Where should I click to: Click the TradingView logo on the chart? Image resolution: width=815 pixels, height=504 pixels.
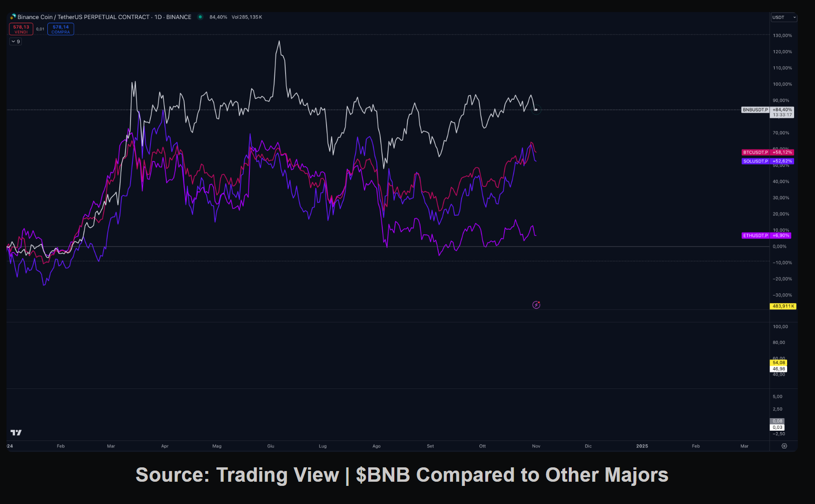point(16,433)
